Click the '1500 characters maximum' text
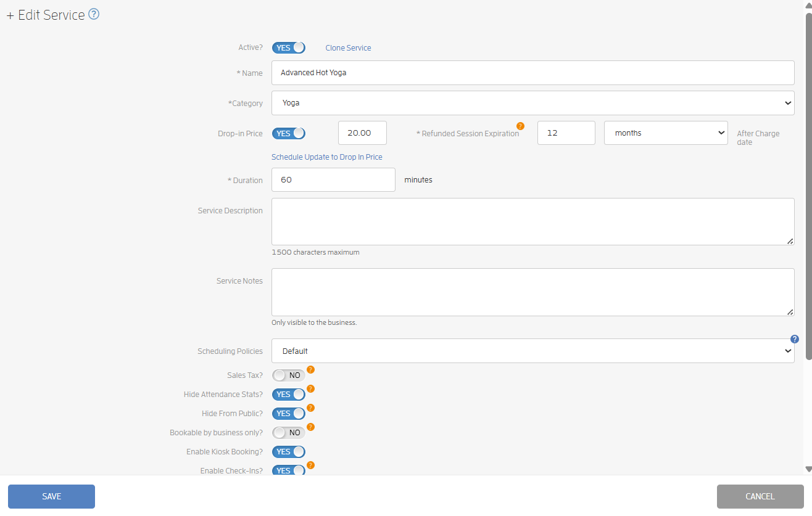Screen dimensions: 812x516 tap(315, 252)
